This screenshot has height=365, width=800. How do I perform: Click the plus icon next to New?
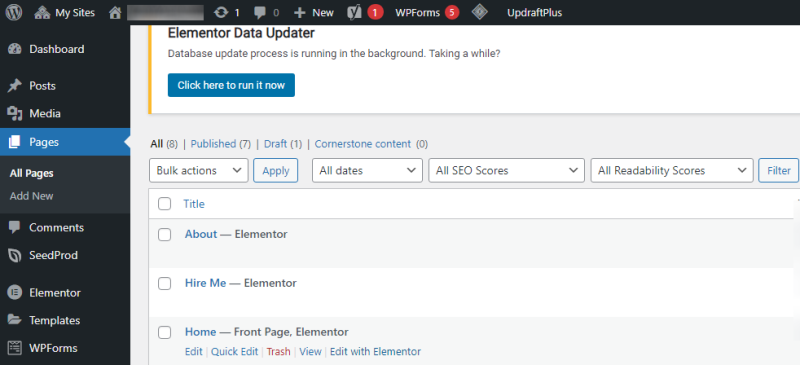(300, 13)
